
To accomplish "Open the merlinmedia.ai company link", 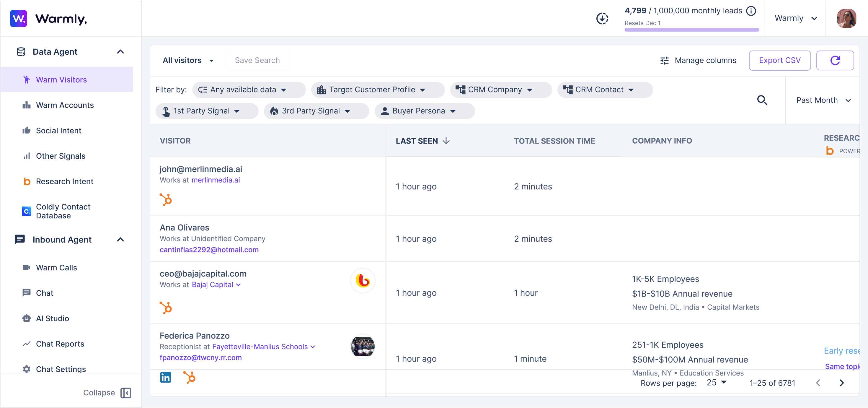I will click(216, 180).
